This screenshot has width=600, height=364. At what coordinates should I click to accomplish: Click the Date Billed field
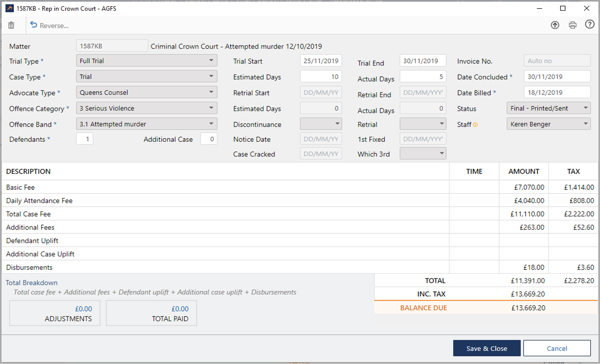[556, 92]
